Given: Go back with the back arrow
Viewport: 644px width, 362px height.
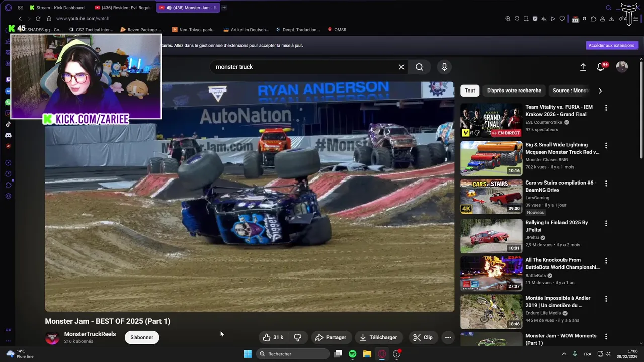Looking at the screenshot, I should tap(20, 19).
